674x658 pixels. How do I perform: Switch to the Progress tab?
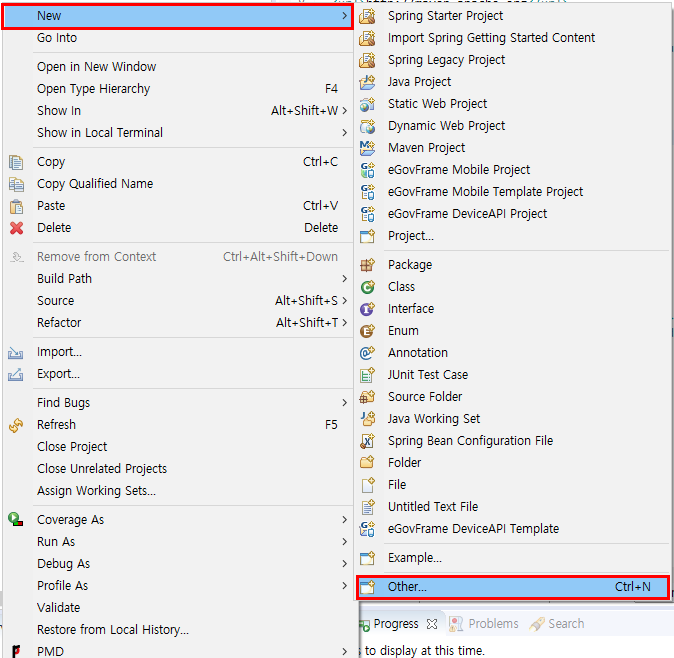395,624
